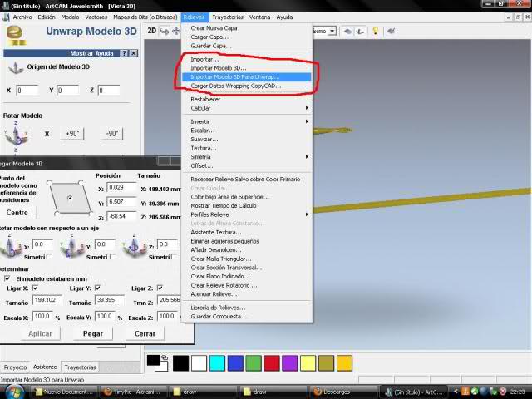This screenshot has width=532, height=399.
Task: Pick the red color swatch
Action: coord(272,362)
